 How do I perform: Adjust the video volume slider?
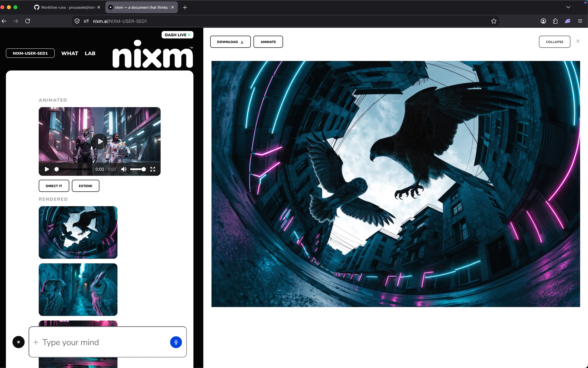point(138,169)
